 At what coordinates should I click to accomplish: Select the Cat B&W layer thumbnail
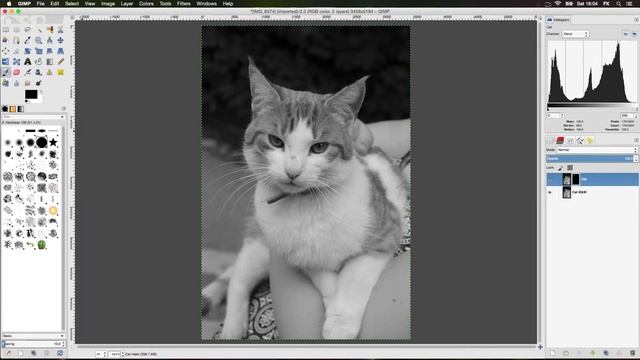coord(567,192)
